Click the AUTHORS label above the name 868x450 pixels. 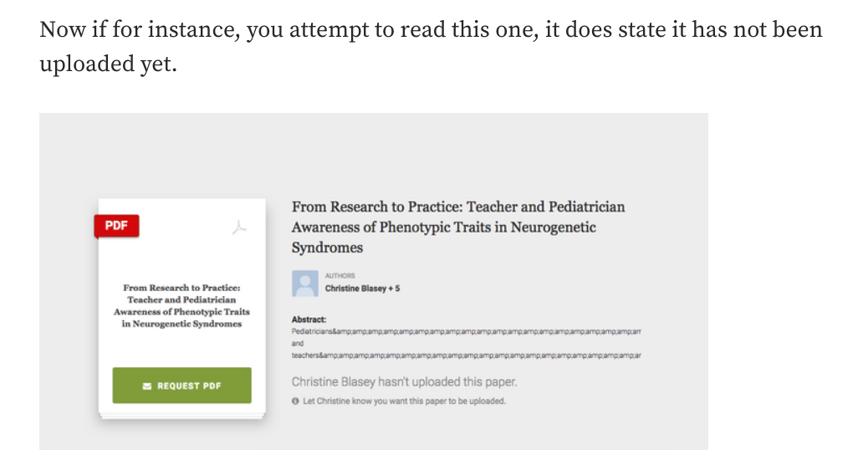pyautogui.click(x=340, y=276)
